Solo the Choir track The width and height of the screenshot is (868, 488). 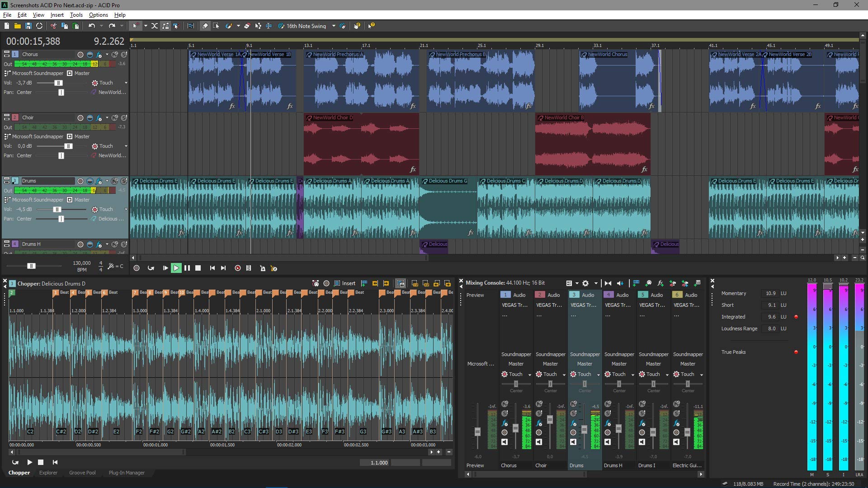[x=124, y=117]
